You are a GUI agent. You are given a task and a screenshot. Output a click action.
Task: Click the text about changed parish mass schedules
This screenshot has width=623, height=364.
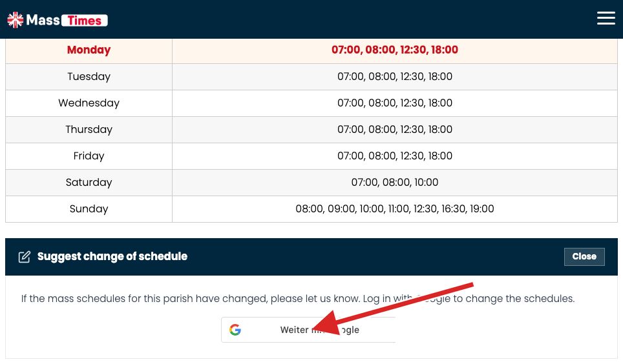[297, 299]
